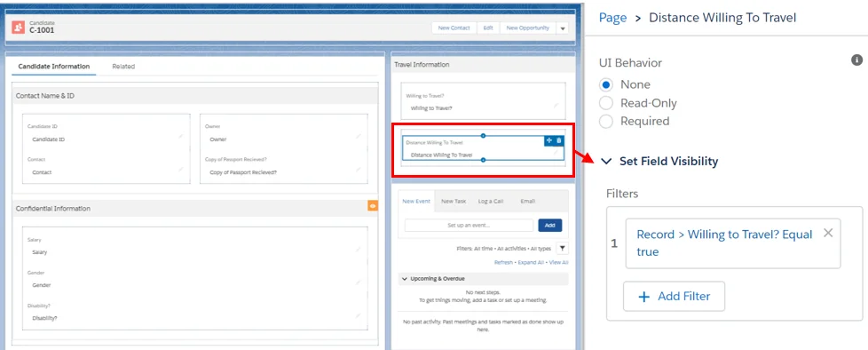Open the Log a Call activity tab
This screenshot has height=350, width=868.
click(x=491, y=201)
